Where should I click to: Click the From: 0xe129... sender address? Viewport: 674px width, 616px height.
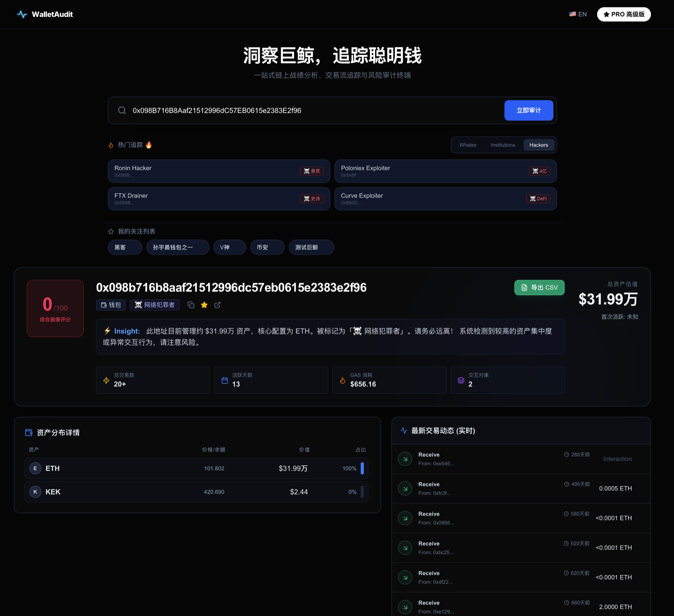[x=436, y=612]
